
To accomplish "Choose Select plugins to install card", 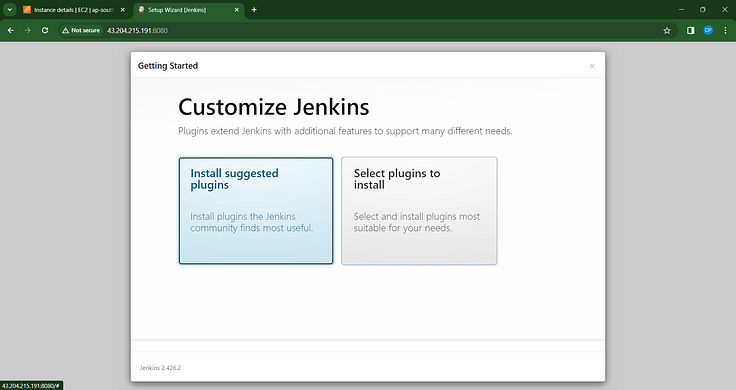I will tap(419, 211).
